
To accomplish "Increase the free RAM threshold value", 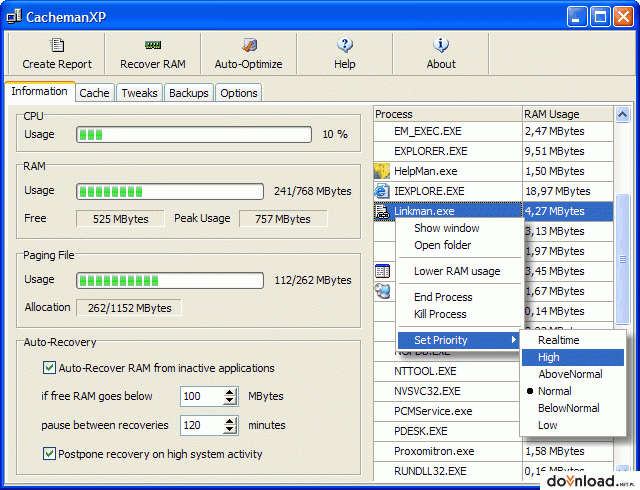I will click(230, 392).
